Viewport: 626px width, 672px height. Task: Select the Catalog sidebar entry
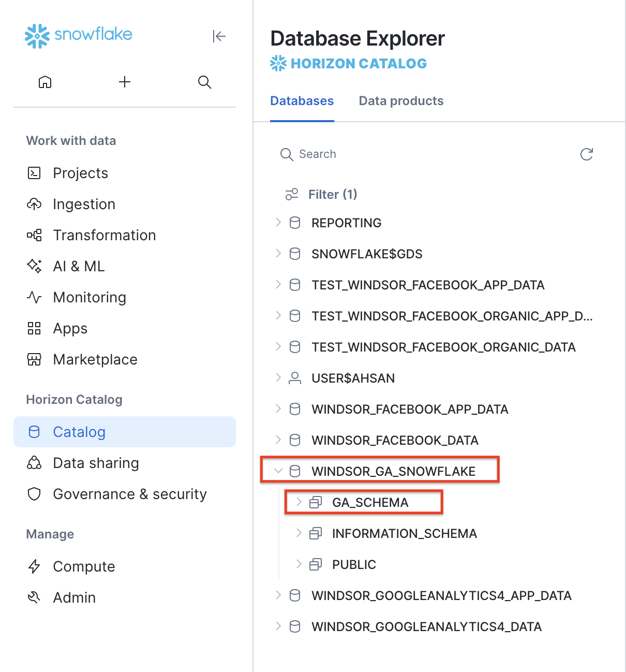125,432
